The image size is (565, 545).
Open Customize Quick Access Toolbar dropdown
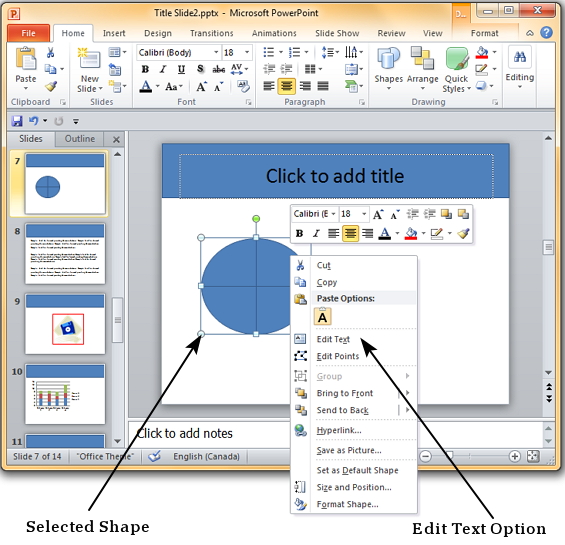coord(76,121)
